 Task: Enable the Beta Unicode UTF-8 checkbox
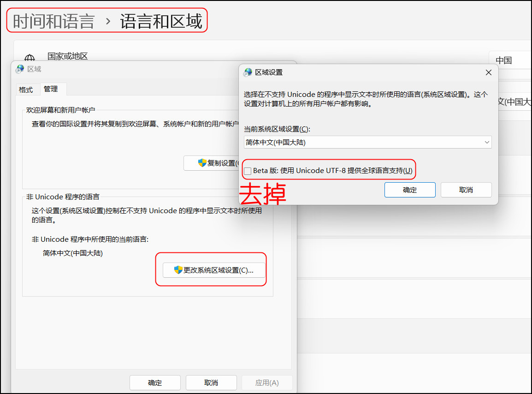tap(248, 171)
